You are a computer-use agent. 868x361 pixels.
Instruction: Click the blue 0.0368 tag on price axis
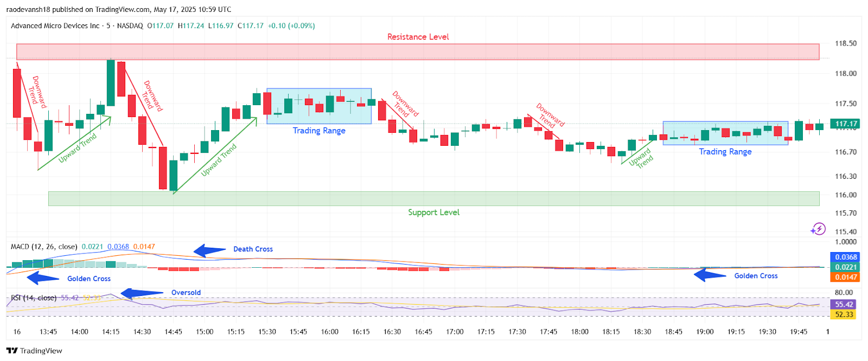[x=845, y=257]
